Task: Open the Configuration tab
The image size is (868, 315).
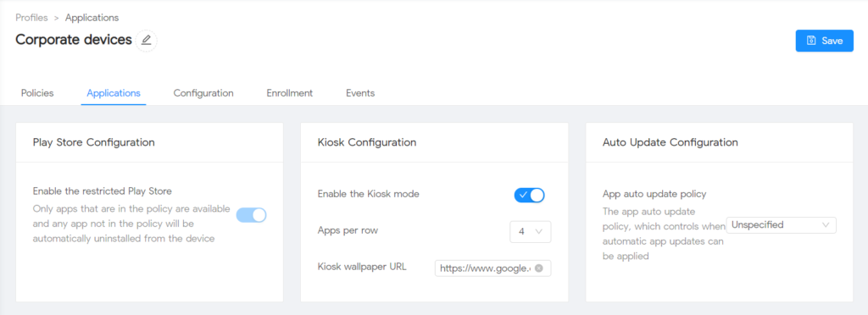Action: 203,93
